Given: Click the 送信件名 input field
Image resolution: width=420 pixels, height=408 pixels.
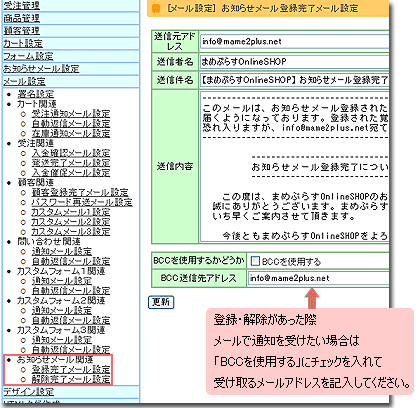Looking at the screenshot, I should coord(294,80).
